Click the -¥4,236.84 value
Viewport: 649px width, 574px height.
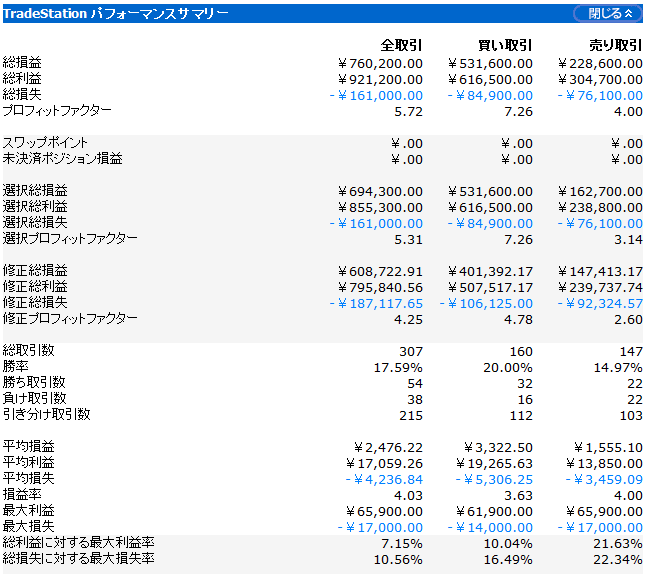tap(384, 480)
